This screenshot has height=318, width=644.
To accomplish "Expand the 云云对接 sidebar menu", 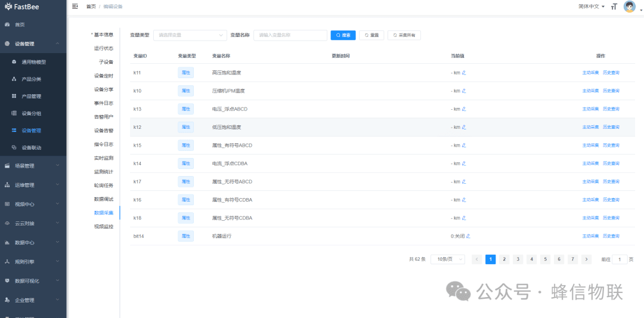I will tap(33, 224).
